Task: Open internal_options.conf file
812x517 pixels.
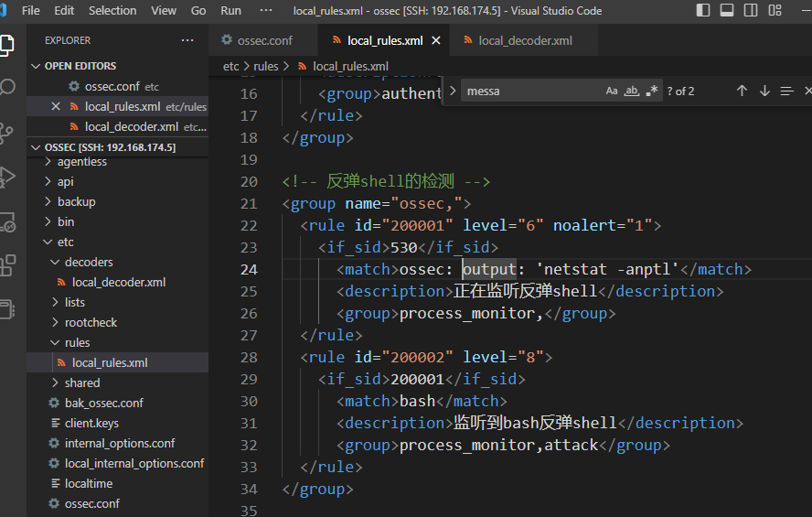Action: 119,444
